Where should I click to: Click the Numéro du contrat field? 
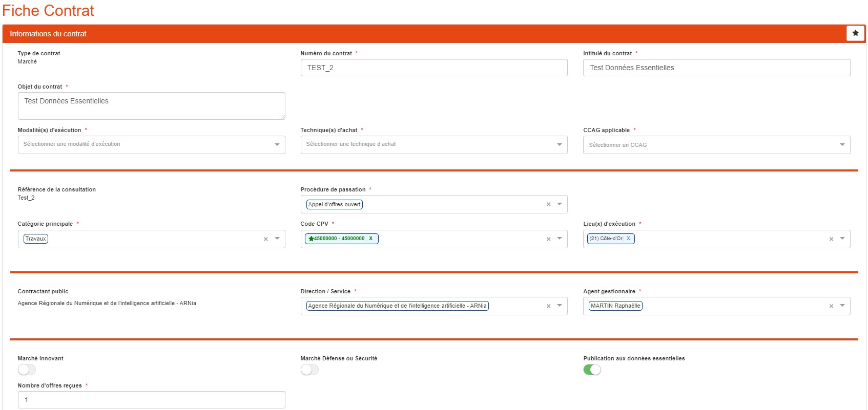(433, 68)
